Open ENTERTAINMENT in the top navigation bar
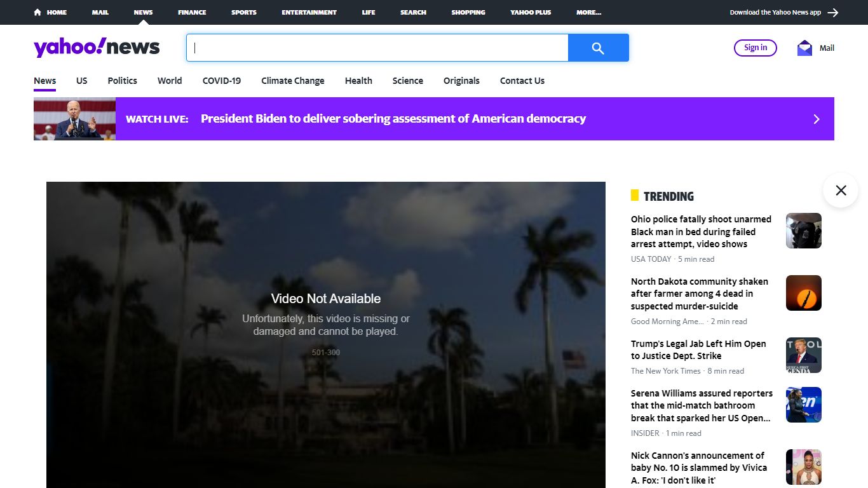 point(309,12)
